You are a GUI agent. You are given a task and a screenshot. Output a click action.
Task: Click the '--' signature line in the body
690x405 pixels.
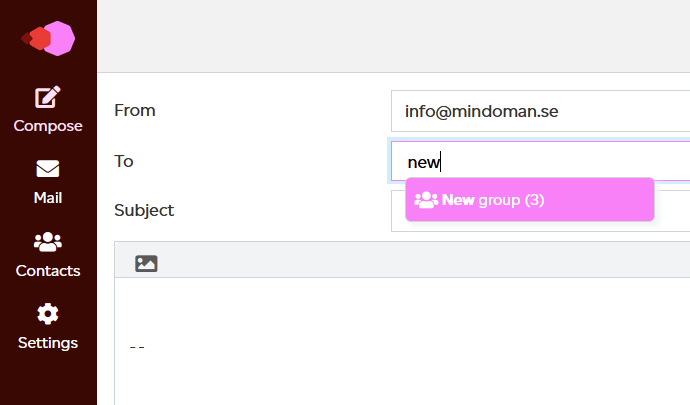137,347
